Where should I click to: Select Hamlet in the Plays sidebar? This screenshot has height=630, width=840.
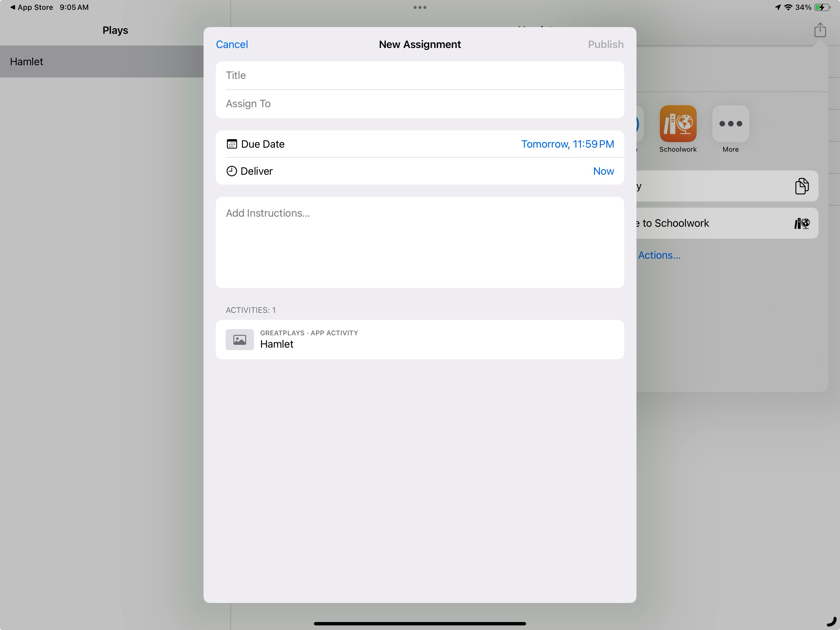point(102,62)
